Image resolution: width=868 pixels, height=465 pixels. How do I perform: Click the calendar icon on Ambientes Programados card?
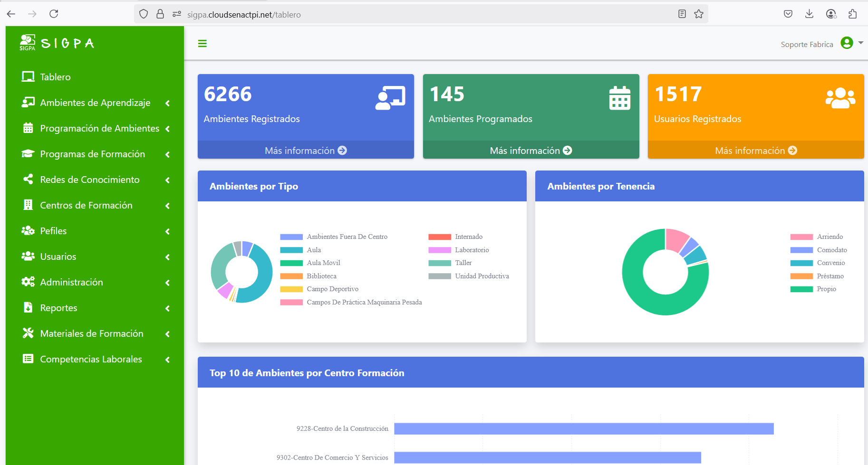[x=619, y=98]
